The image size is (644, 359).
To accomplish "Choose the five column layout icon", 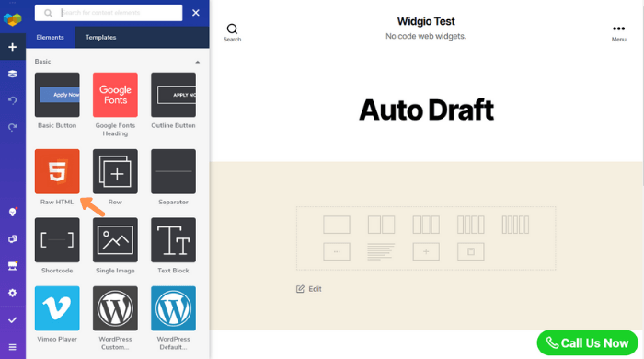I will tap(515, 225).
